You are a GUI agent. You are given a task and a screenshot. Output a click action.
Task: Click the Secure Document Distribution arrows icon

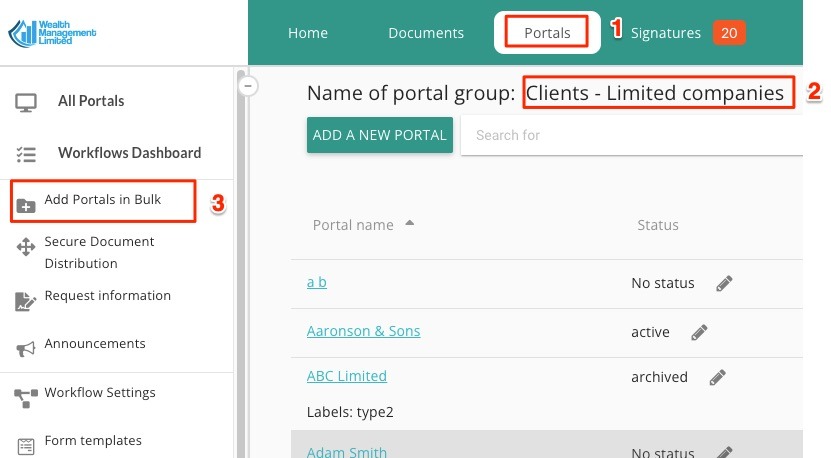[27, 248]
